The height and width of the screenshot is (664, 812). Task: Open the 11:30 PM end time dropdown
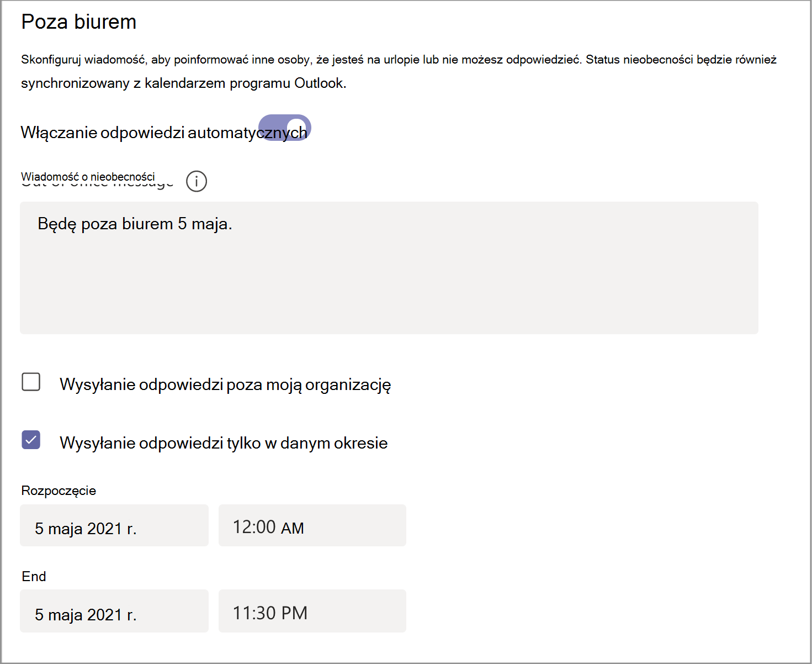(312, 611)
